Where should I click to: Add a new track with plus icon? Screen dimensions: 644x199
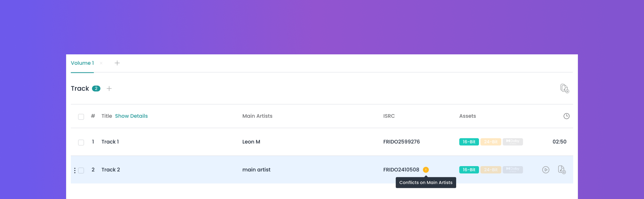tap(109, 89)
